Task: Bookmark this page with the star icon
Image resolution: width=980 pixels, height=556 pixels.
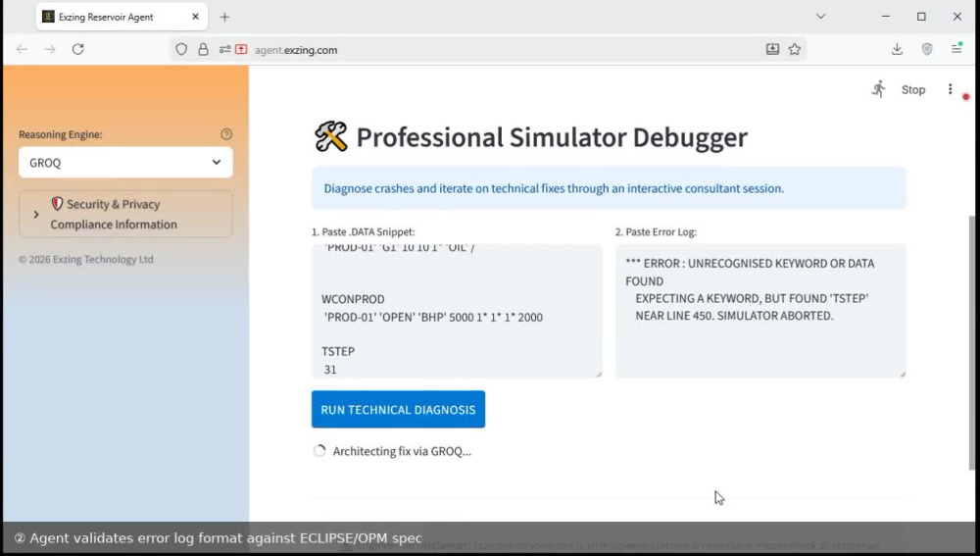Action: tap(795, 49)
